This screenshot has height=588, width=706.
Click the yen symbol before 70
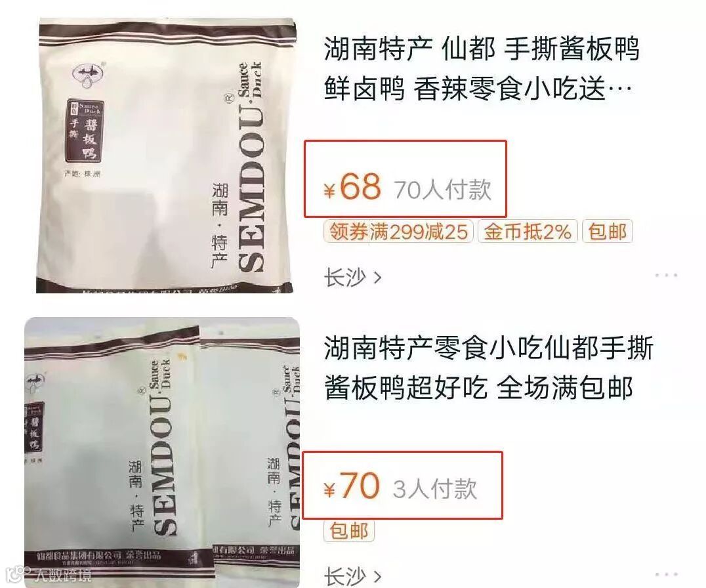click(329, 490)
